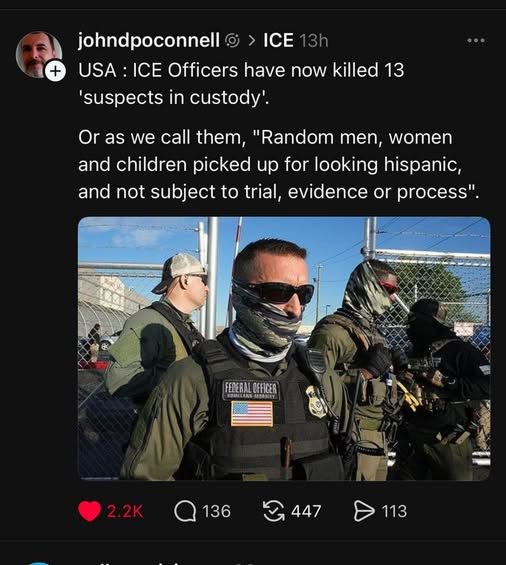Open johndpoconnell's profile avatar
The height and width of the screenshot is (565, 506).
tap(39, 54)
